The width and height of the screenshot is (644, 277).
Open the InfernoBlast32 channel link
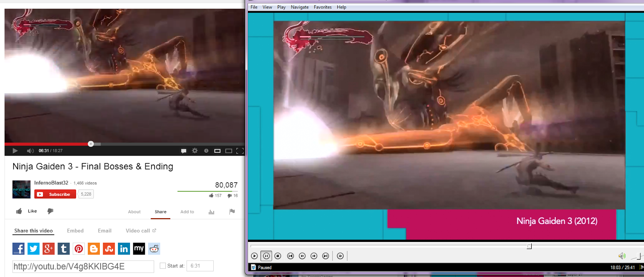point(51,183)
